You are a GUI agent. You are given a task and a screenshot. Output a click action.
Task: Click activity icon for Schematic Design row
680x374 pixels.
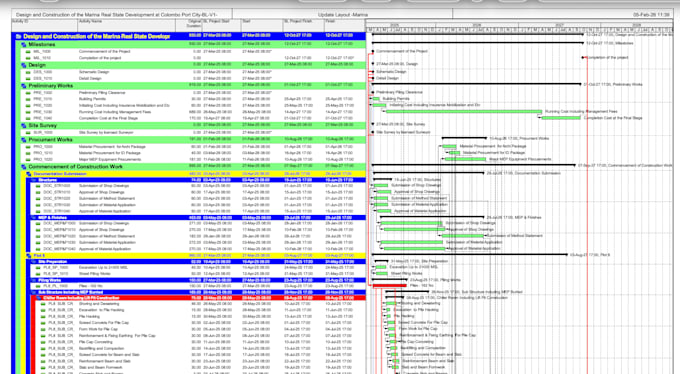tap(28, 72)
